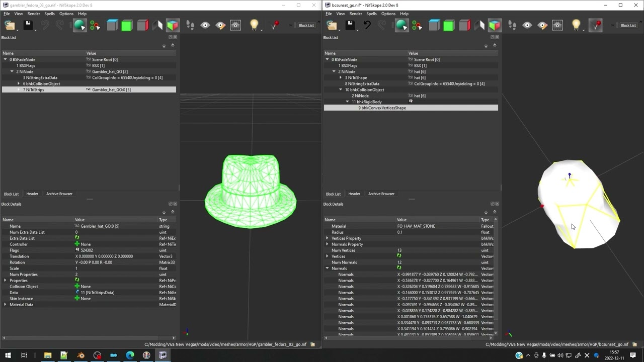Click Material value FO_HAV_MAT_STONE
This screenshot has width=644, height=362.
pos(416,226)
